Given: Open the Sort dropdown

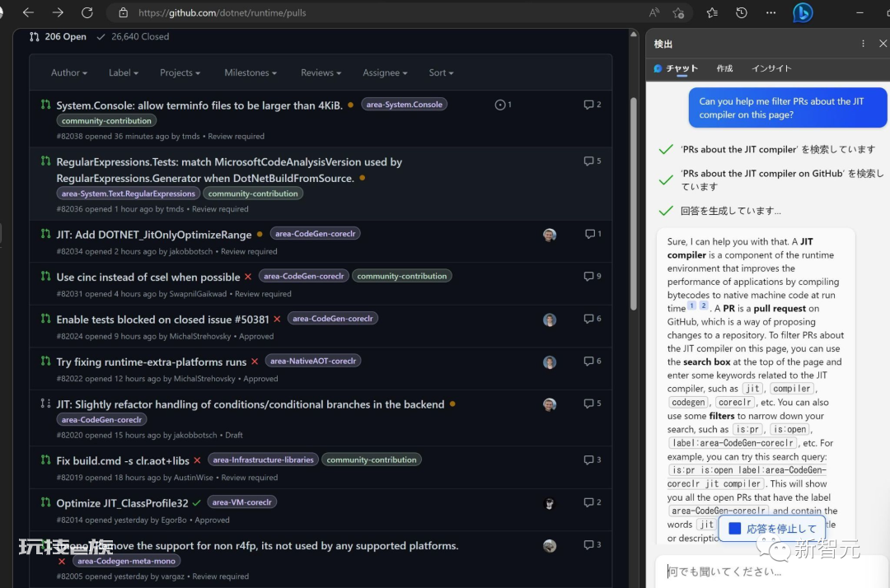Looking at the screenshot, I should coord(441,72).
